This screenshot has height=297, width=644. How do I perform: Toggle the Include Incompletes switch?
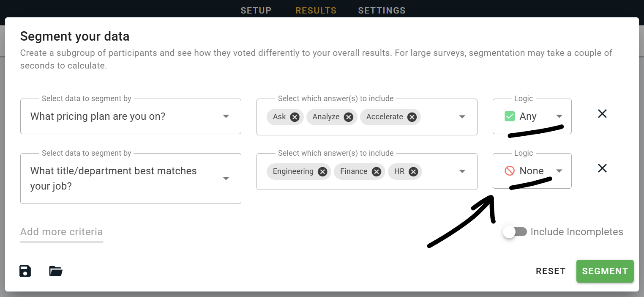[x=515, y=232]
